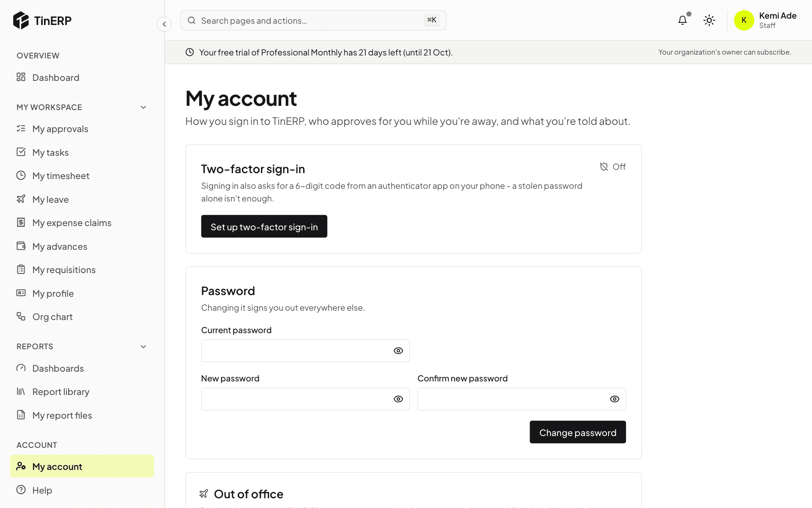
Task: Click the Dashboards gauge icon
Action: tap(21, 368)
